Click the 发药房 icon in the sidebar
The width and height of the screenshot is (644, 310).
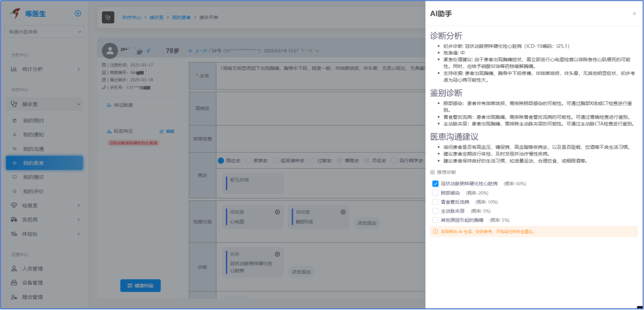coord(14,219)
